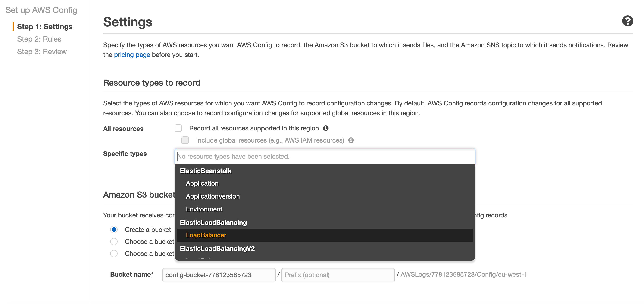Click the Prefix (optional) input field
Screen dimensions: 644x304
(x=338, y=275)
